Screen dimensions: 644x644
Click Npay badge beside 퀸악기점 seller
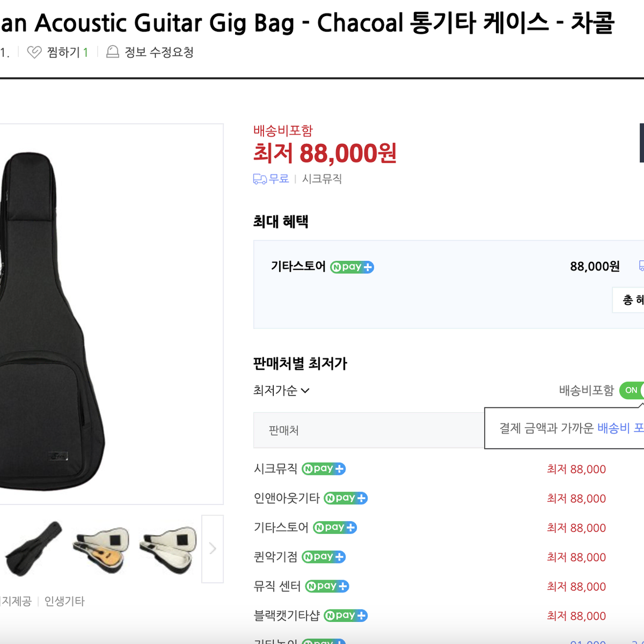[324, 557]
